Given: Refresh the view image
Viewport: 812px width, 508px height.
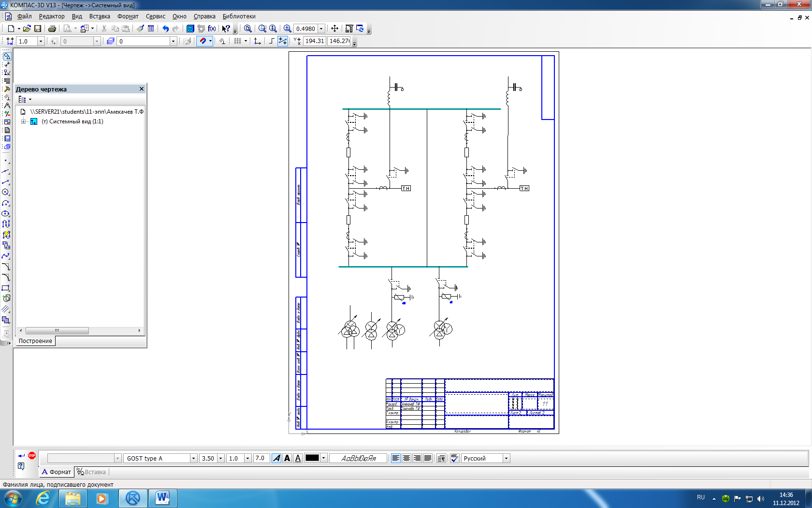Looking at the screenshot, I should tap(360, 29).
